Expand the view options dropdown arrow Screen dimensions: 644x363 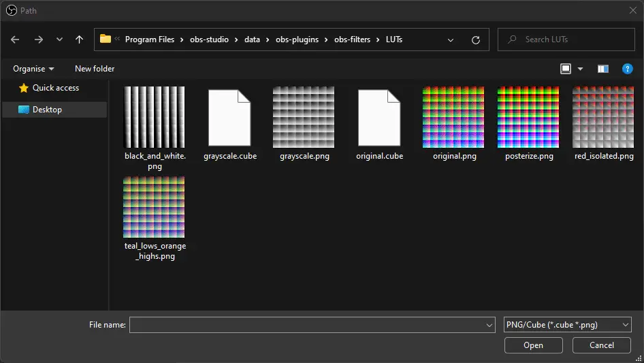(580, 69)
